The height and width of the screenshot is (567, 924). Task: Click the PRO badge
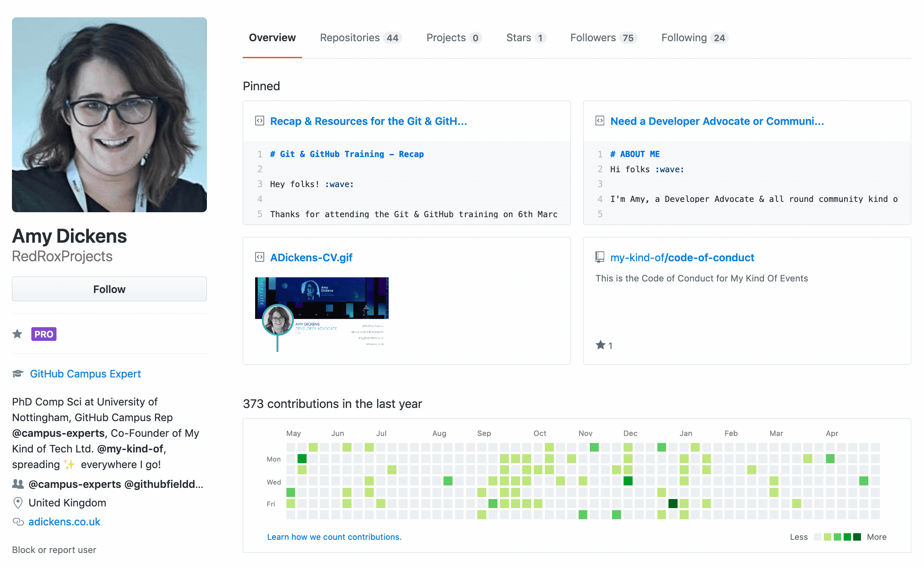tap(44, 334)
